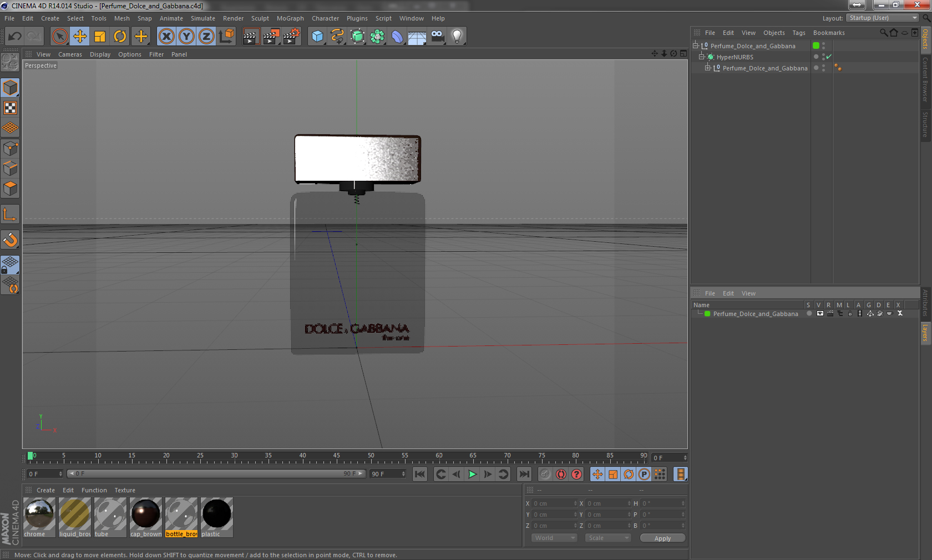Collapse the top Perfume_Dolce_and_Gabbana object
This screenshot has width=932, height=560.
click(x=695, y=45)
